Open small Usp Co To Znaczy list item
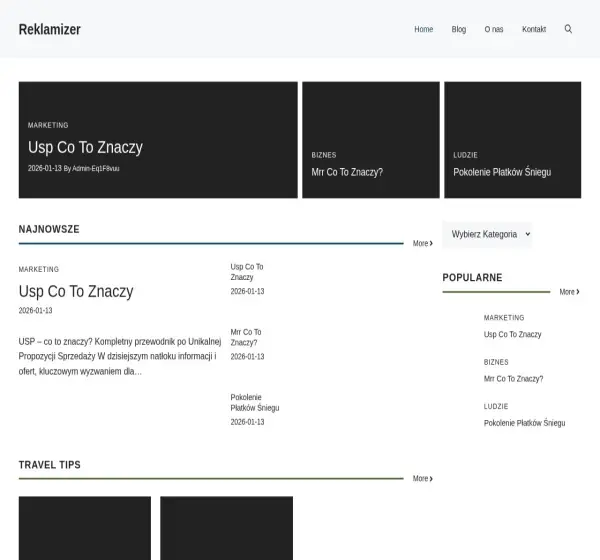The image size is (600, 560). coord(247,272)
